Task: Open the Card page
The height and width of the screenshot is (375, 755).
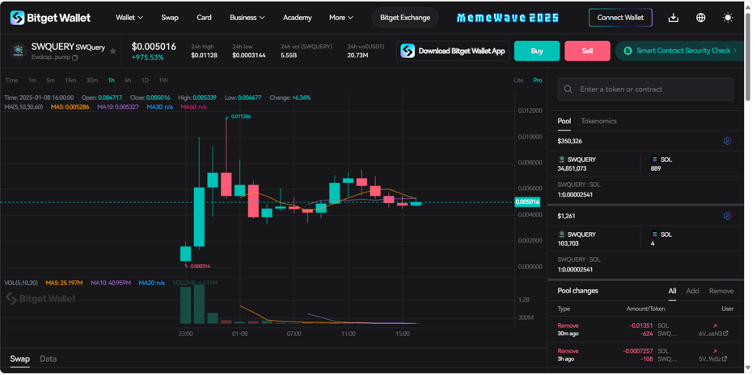Action: click(x=204, y=18)
